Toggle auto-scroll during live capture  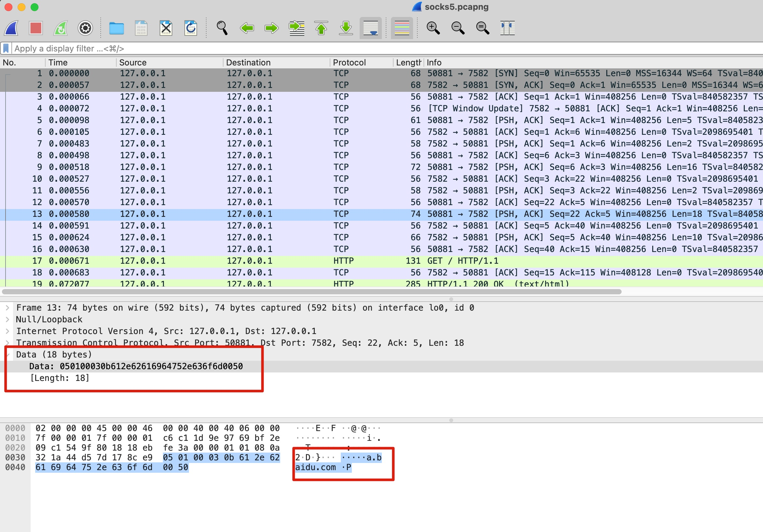[370, 28]
